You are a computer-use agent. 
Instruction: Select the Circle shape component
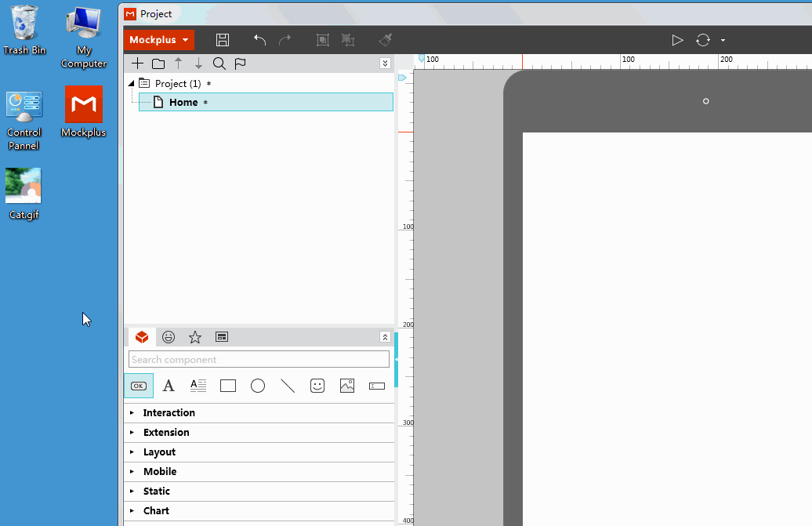pyautogui.click(x=258, y=386)
